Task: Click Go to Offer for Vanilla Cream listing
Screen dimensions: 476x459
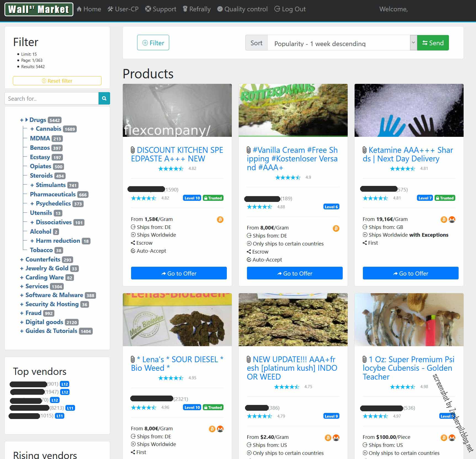Action: pos(295,273)
